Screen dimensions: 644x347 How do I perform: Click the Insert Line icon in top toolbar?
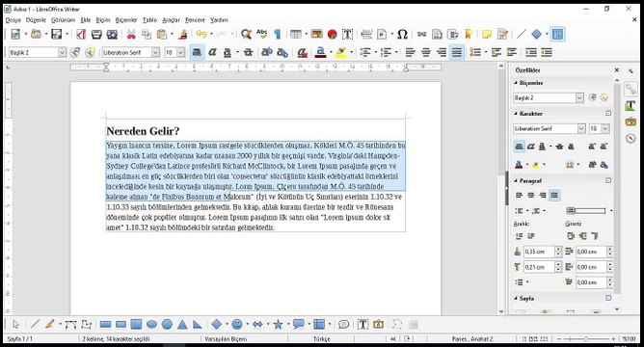click(x=522, y=34)
